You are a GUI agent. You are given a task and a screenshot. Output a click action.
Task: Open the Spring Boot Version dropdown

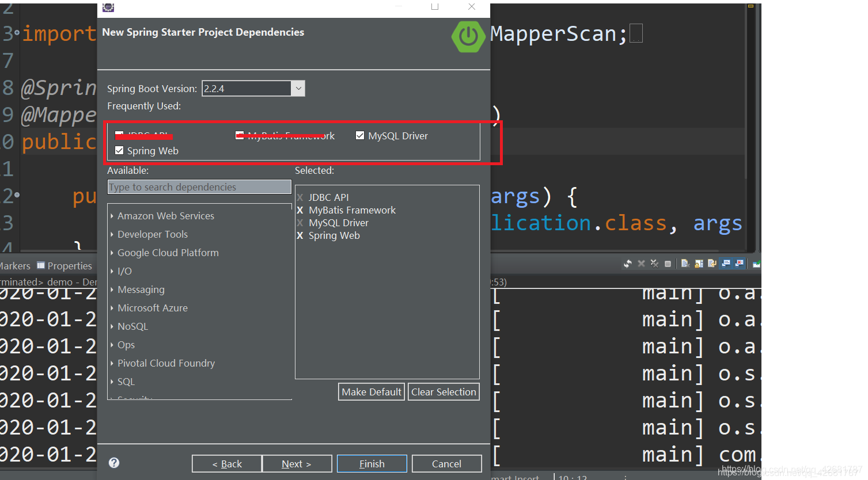click(x=298, y=88)
